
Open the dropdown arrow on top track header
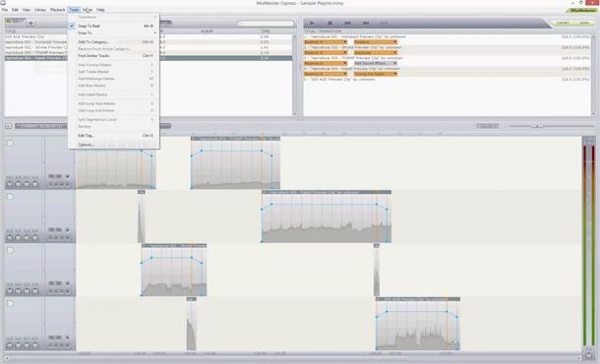click(x=67, y=176)
